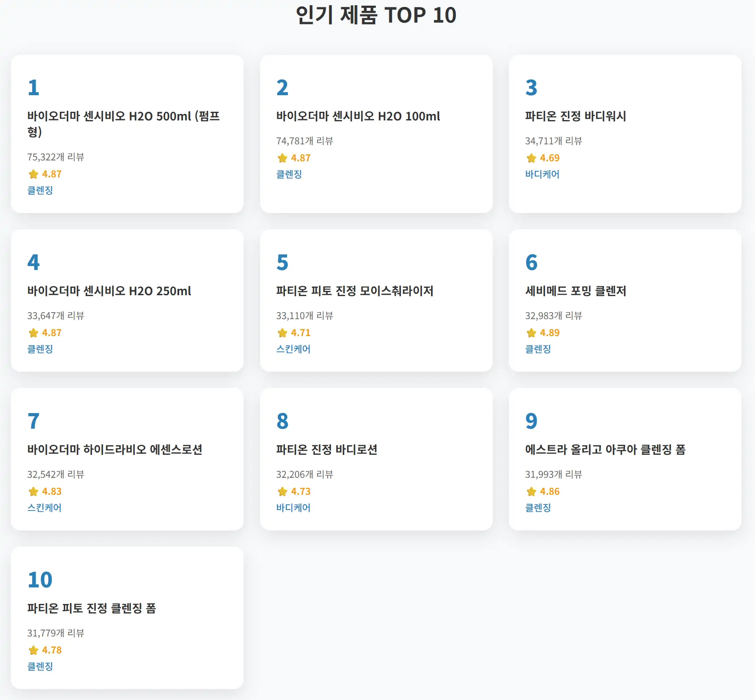Click rank number 8 above 파티온 진정 바디로션

(x=282, y=421)
